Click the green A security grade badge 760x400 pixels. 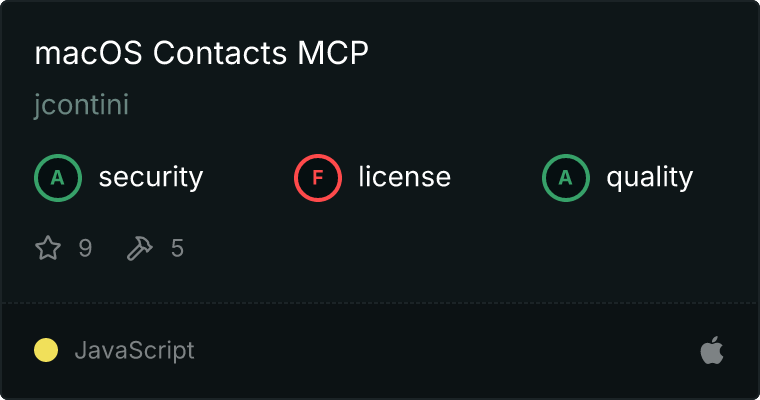pyautogui.click(x=58, y=177)
